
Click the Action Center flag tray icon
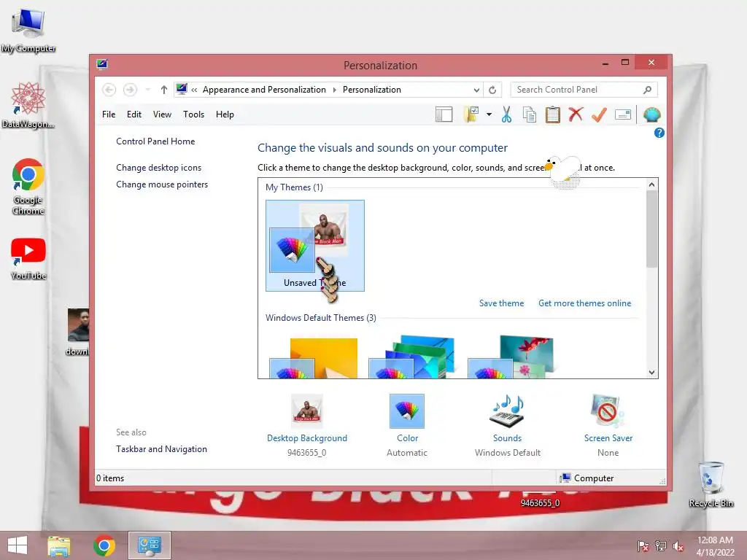click(643, 546)
